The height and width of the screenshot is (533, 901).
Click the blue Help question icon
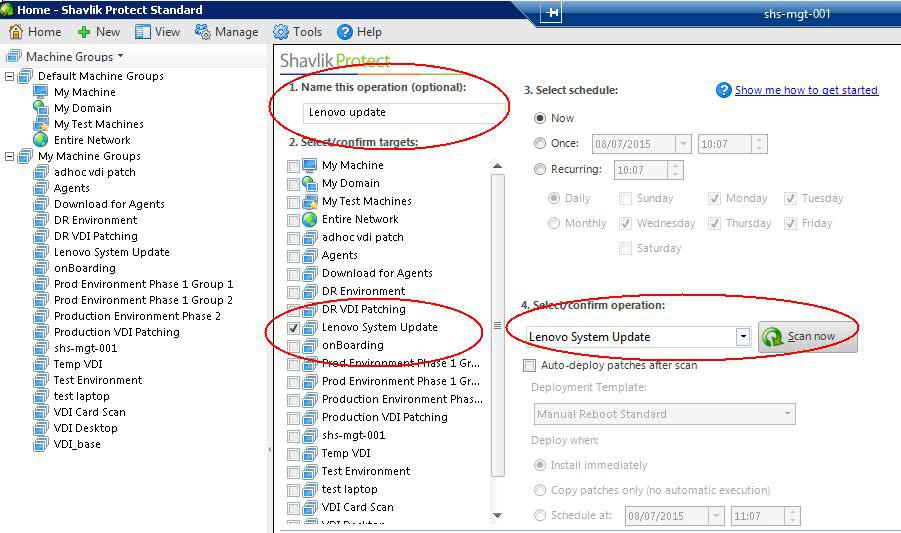click(x=345, y=32)
